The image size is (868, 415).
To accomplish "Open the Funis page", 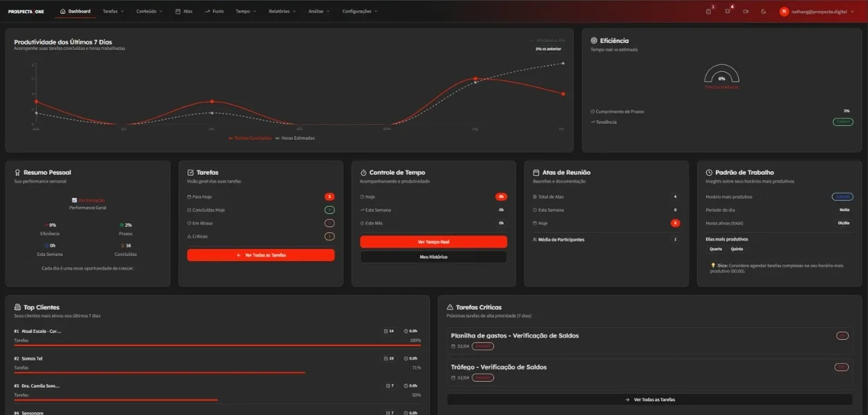I will [214, 11].
